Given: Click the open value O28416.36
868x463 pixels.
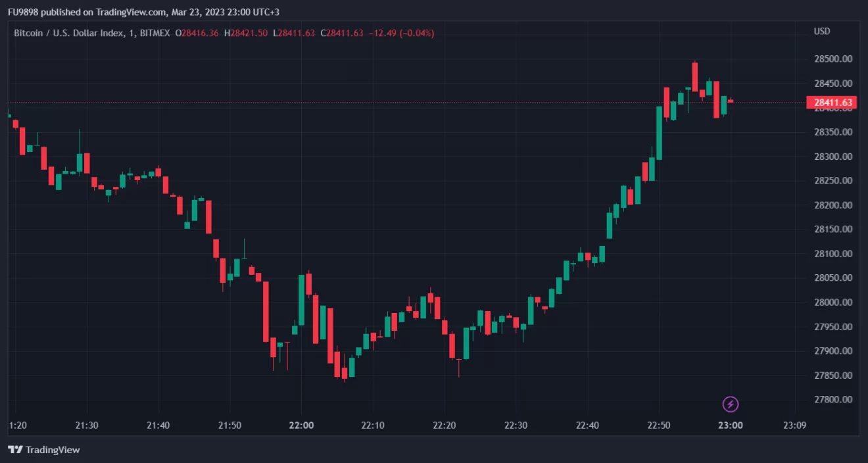Looking at the screenshot, I should 197,33.
